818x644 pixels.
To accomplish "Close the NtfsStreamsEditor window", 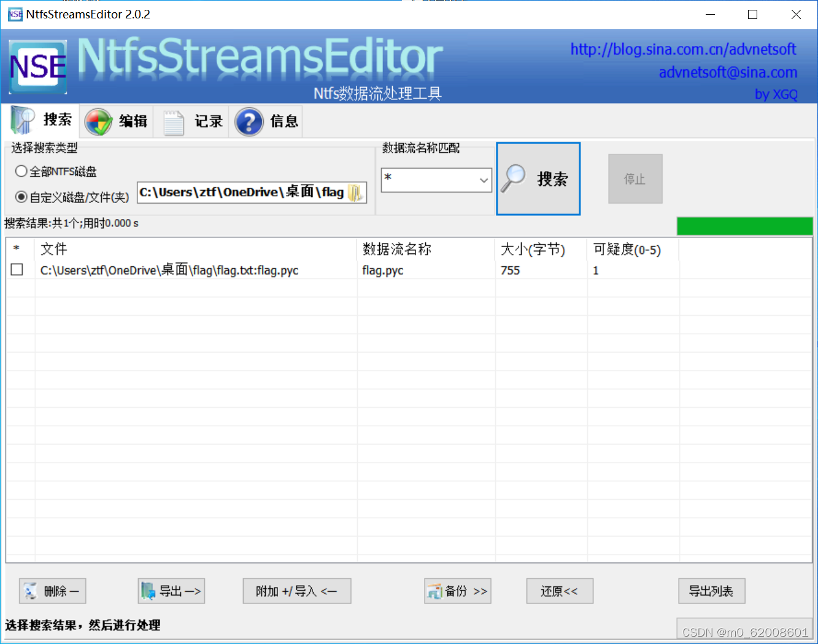I will point(796,14).
